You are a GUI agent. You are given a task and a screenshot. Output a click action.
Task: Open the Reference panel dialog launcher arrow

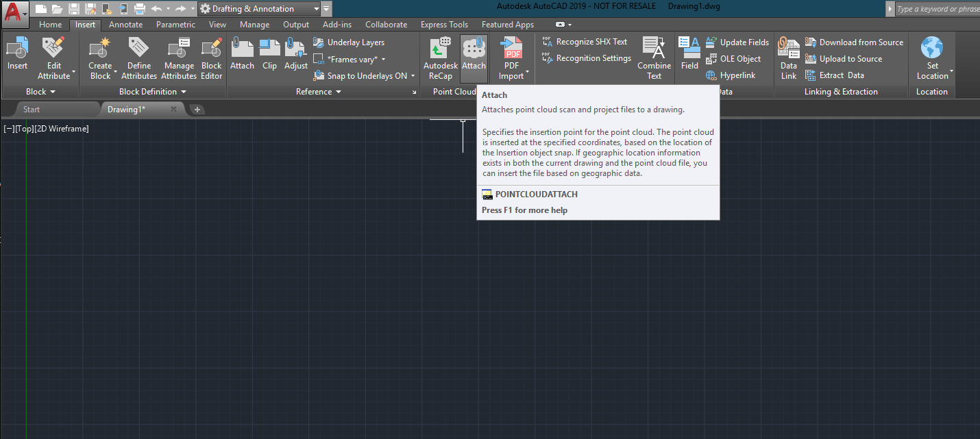[413, 92]
